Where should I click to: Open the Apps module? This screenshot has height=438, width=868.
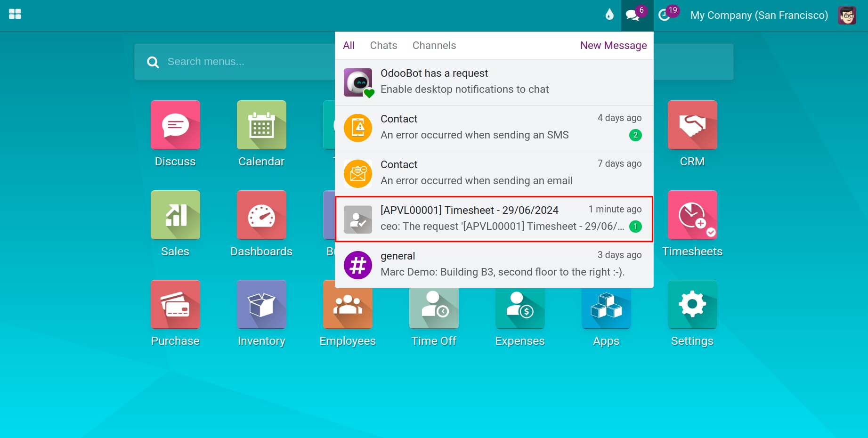606,308
